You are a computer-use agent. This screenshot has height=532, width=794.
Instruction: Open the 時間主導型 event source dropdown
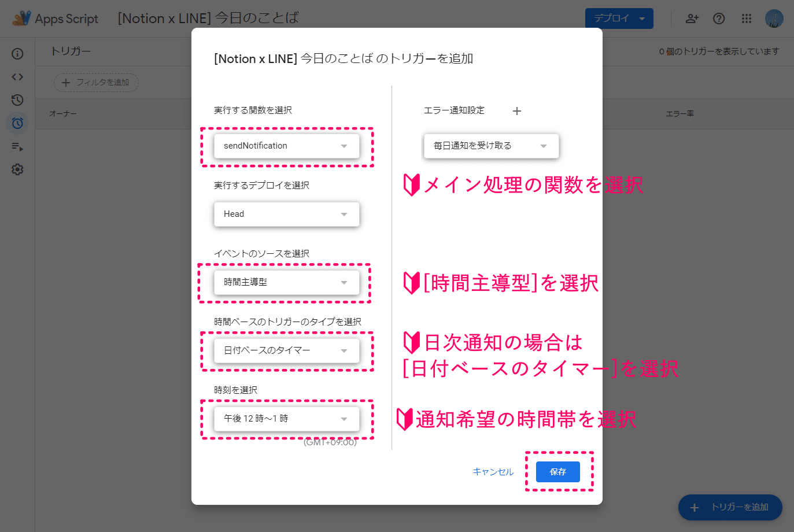tap(287, 282)
